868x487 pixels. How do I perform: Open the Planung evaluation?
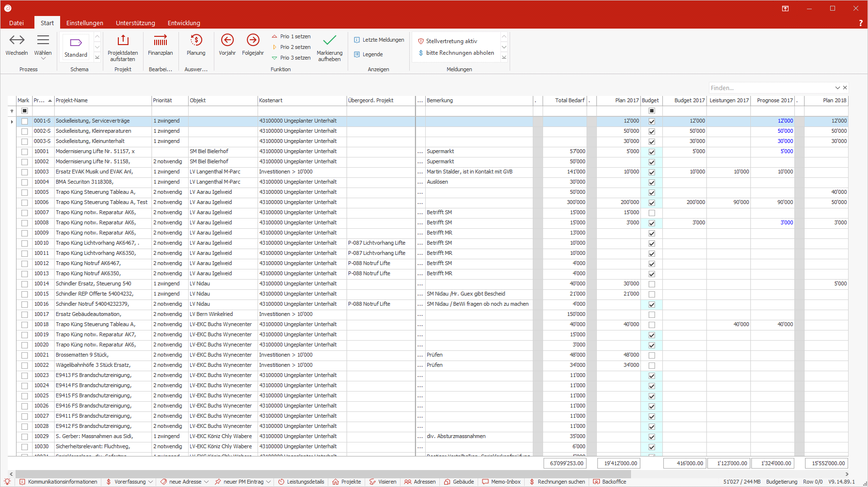coord(196,45)
